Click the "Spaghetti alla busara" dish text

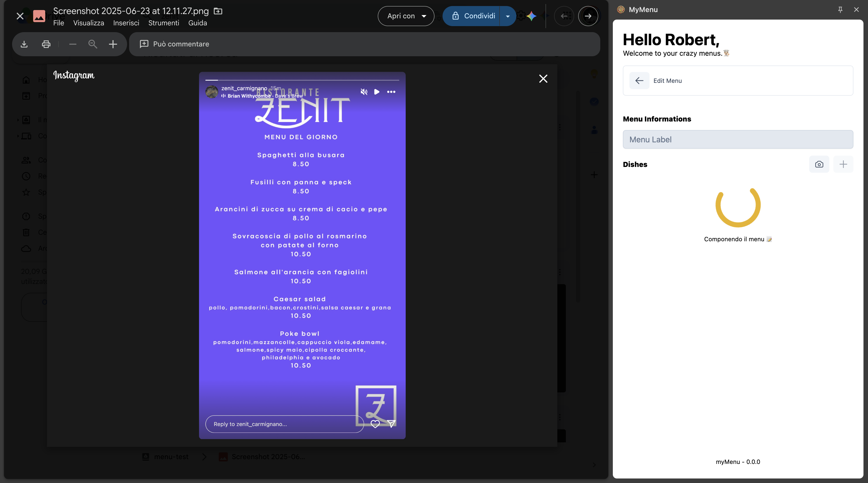point(301,155)
